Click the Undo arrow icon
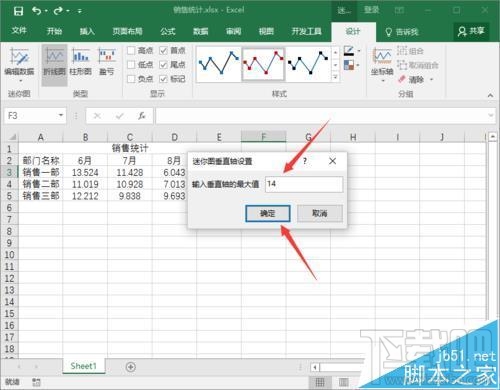Image resolution: width=500 pixels, height=390 pixels. (37, 11)
